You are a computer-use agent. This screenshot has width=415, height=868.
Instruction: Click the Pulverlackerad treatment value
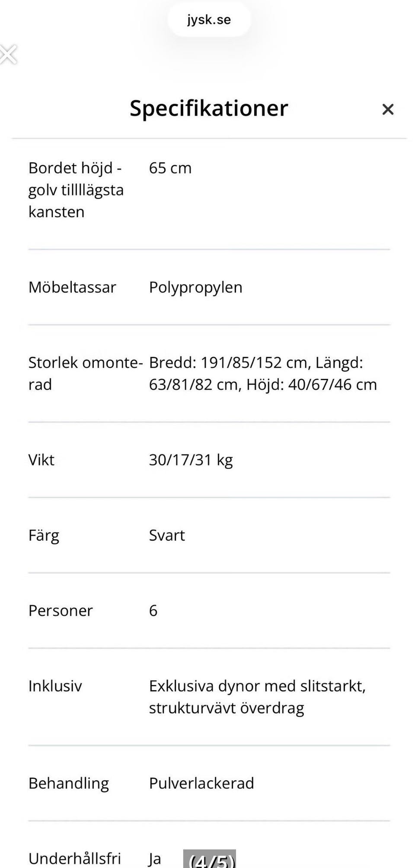point(201,783)
